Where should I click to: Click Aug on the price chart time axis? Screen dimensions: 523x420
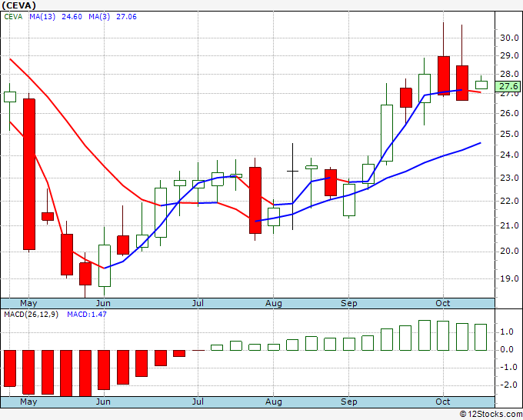click(x=274, y=304)
